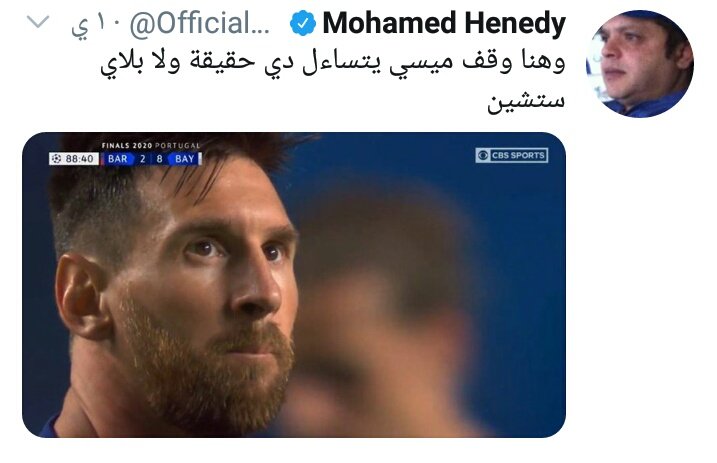Click the BAR team label
This screenshot has height=463, width=717.
[x=118, y=159]
